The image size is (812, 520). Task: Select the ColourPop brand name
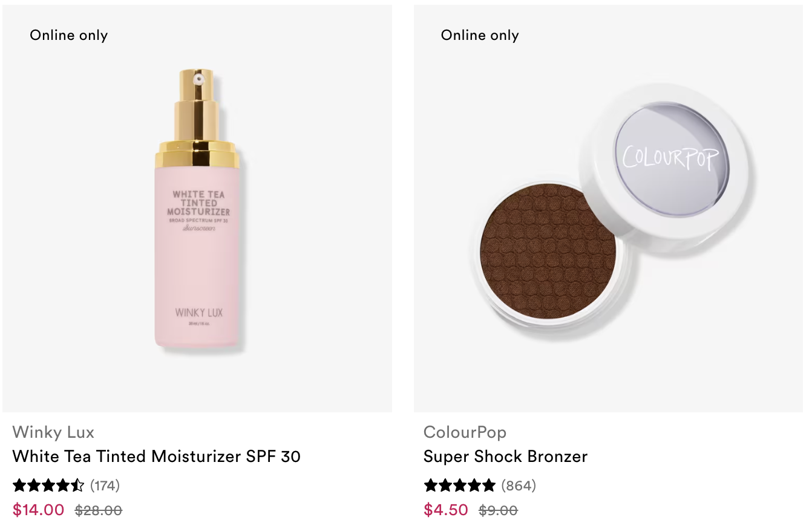[465, 432]
